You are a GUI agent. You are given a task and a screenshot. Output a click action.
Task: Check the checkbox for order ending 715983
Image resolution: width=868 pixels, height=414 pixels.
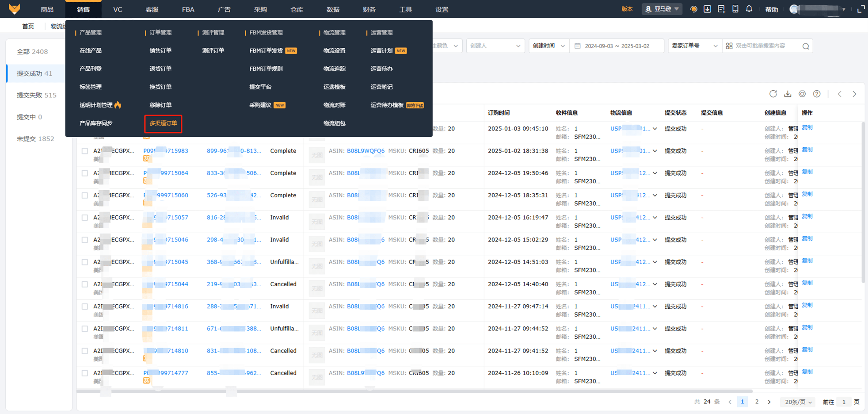pos(85,151)
